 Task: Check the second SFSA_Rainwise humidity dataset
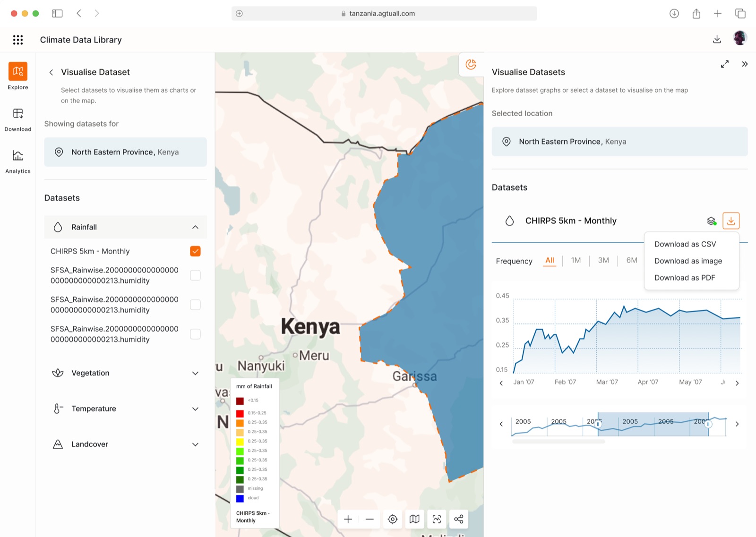click(195, 305)
